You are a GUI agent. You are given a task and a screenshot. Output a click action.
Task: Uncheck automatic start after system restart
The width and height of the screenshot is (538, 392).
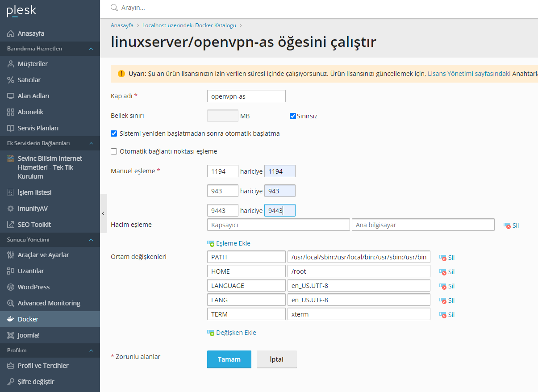point(114,133)
